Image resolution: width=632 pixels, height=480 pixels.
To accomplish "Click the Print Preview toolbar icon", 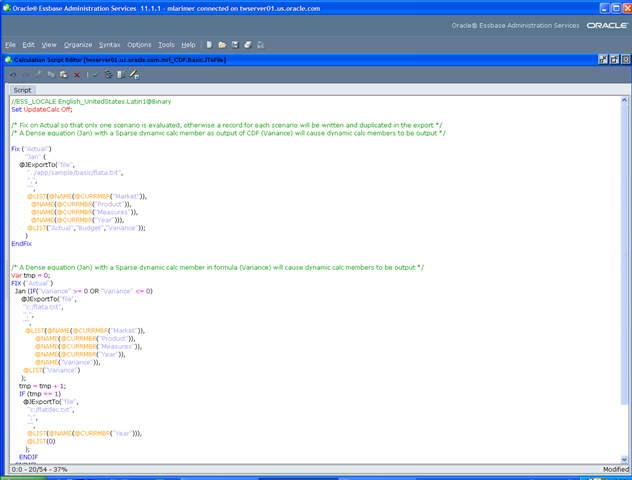I will 261,45.
